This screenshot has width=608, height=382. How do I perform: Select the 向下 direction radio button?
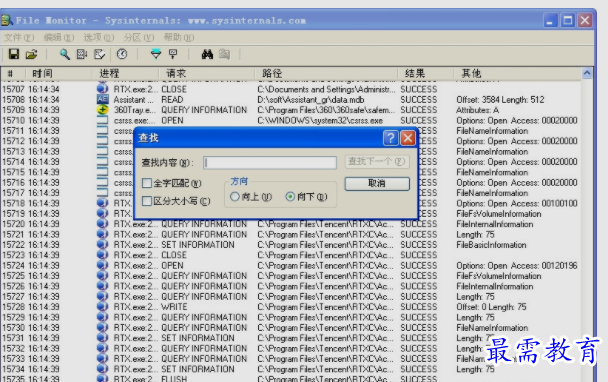(x=290, y=197)
